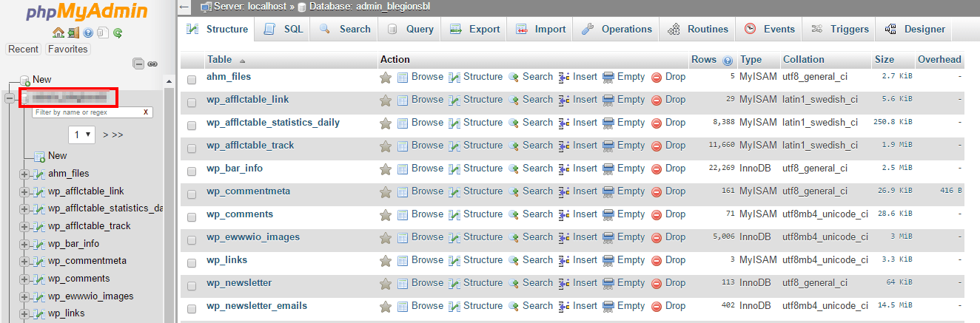Select the wp_bar_info checkbox

(x=192, y=171)
